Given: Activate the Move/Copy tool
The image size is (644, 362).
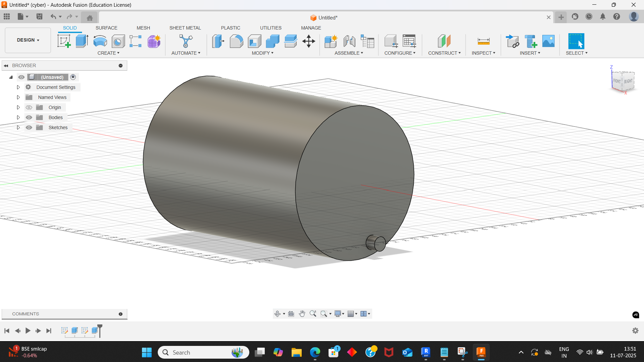Looking at the screenshot, I should coord(308,41).
